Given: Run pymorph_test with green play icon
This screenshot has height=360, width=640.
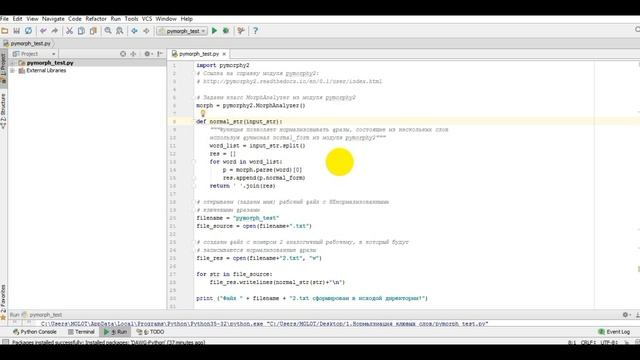Looking at the screenshot, I should pos(214,31).
